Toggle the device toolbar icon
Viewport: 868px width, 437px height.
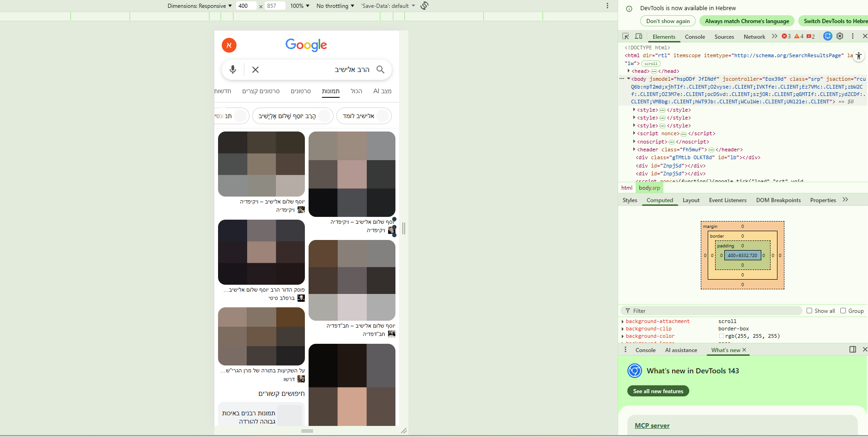639,36
